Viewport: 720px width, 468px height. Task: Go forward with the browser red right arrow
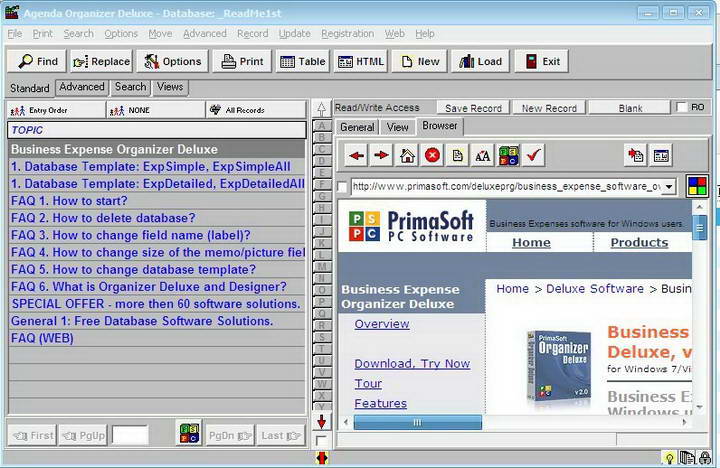381,156
